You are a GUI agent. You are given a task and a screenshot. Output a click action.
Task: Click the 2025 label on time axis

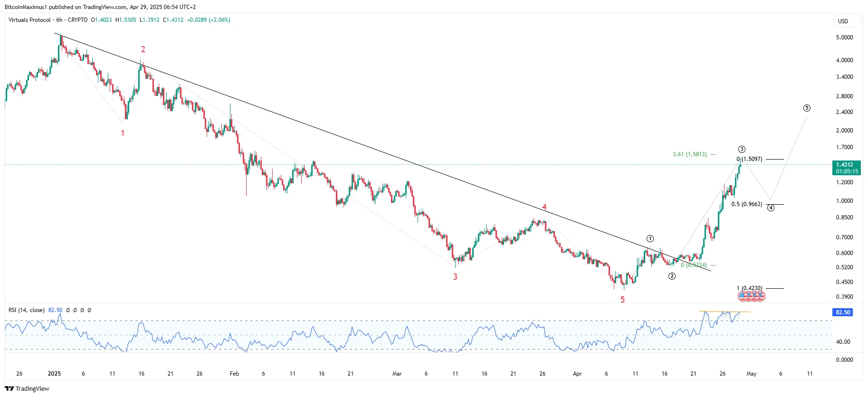click(x=55, y=374)
